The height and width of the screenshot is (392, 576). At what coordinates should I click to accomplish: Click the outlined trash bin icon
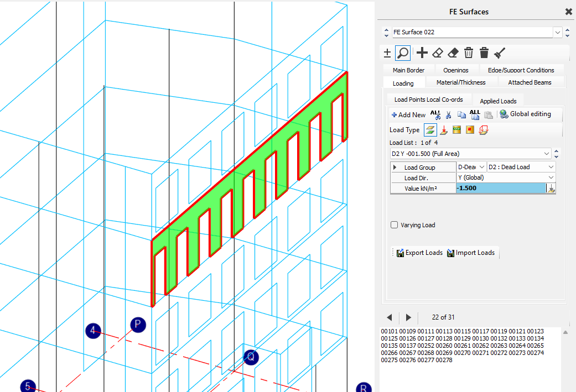[x=469, y=53]
